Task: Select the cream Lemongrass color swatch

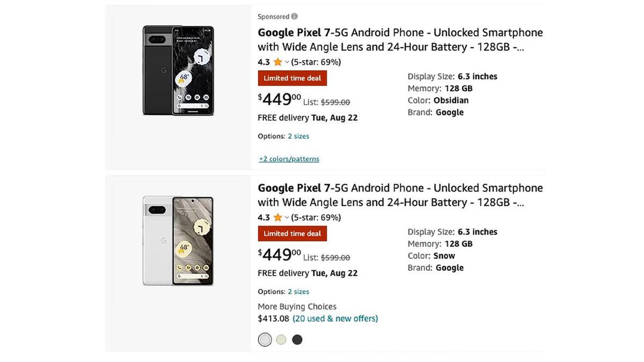Action: [x=281, y=339]
